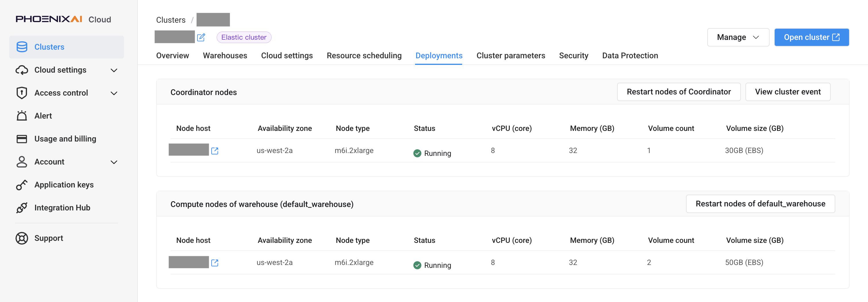The width and height of the screenshot is (868, 302).
Task: Click the Support lifebuoy icon
Action: tap(22, 238)
